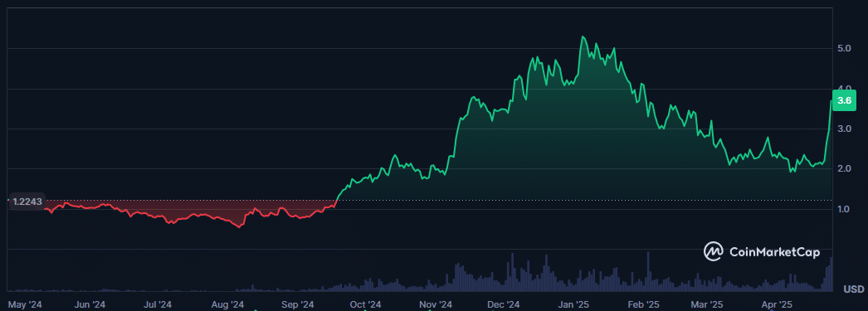The height and width of the screenshot is (311, 868).
Task: Select the Apr '25 date label
Action: pyautogui.click(x=777, y=304)
